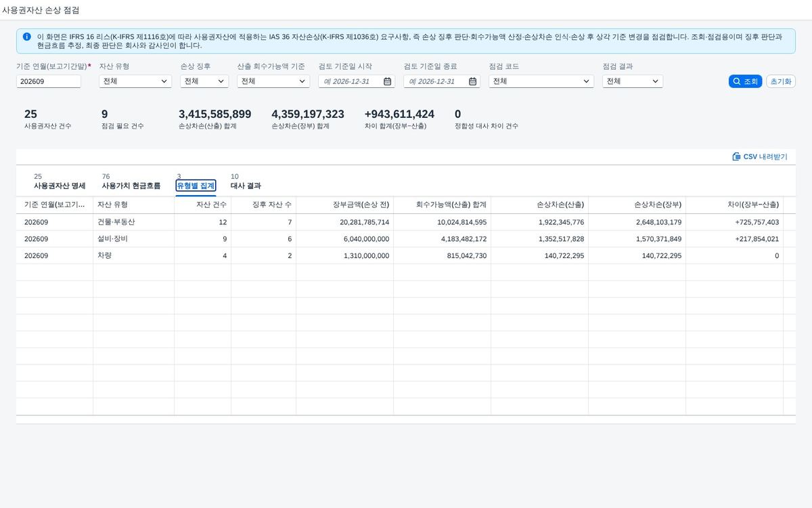Click the 조회 search button
Viewport: 812px width, 508px height.
pos(745,81)
